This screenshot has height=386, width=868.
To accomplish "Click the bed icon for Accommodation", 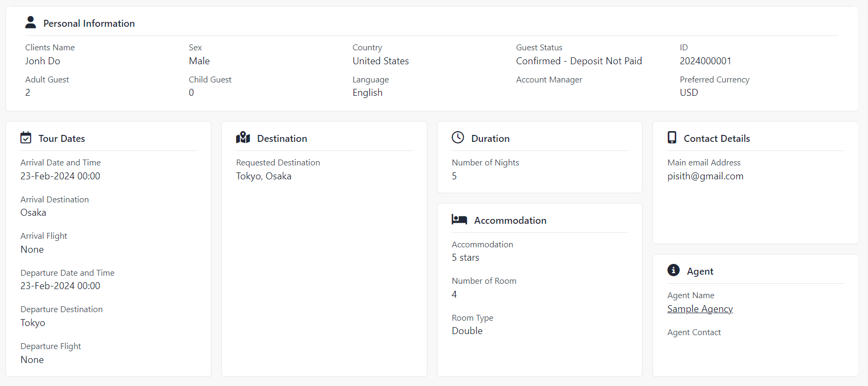I will coord(459,220).
